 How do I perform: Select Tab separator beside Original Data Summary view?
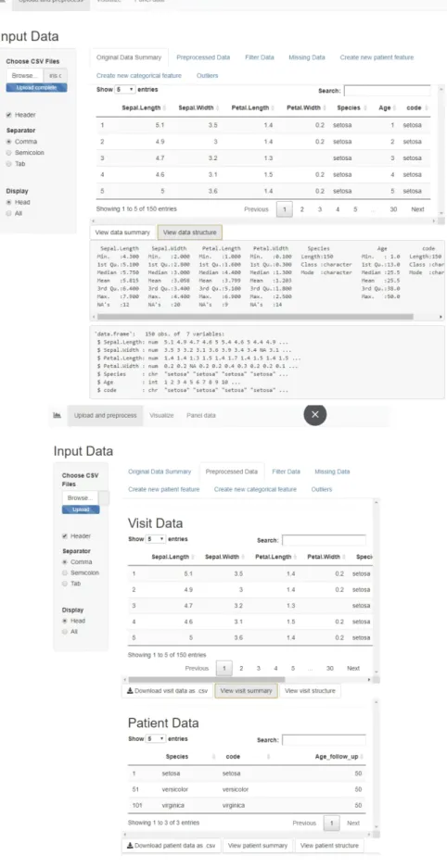[x=9, y=164]
